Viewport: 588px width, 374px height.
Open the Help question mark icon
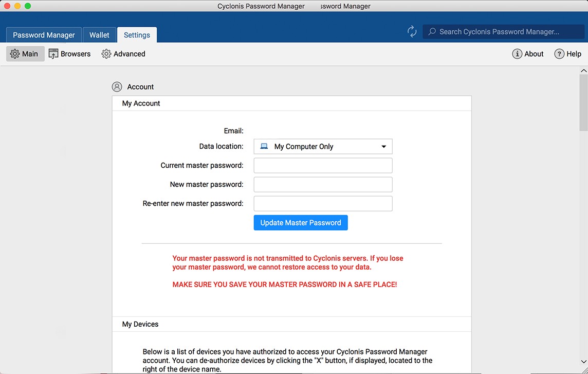[x=559, y=54]
